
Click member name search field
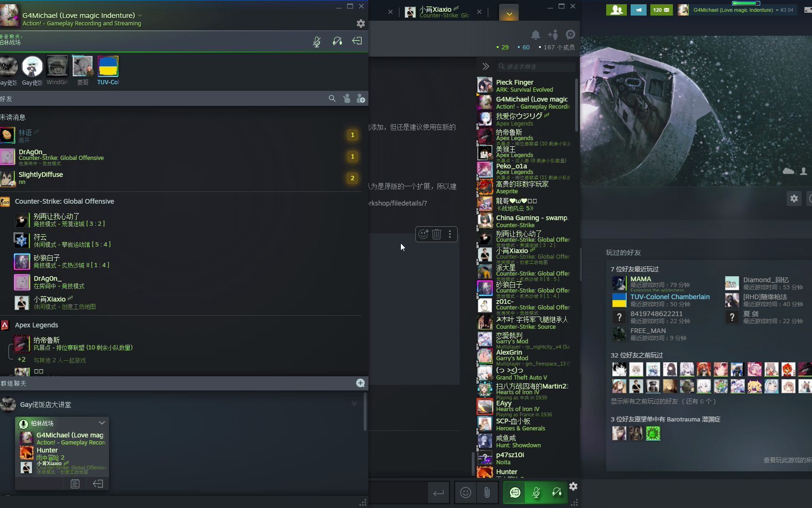(x=536, y=66)
